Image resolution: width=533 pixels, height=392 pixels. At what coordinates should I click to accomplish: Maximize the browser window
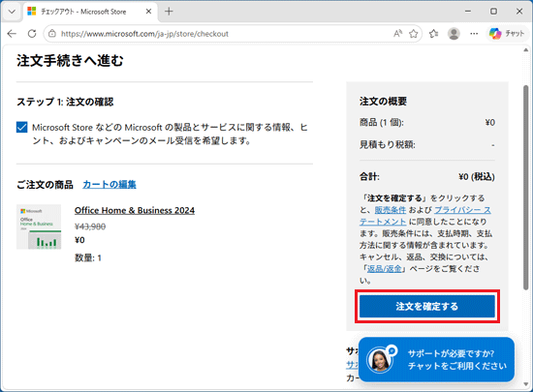[x=493, y=12]
